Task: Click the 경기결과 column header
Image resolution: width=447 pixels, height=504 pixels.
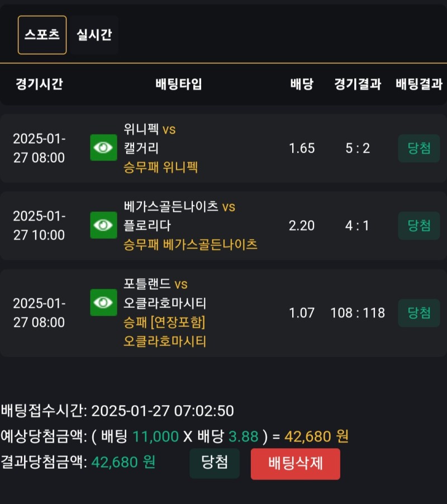Action: click(358, 84)
